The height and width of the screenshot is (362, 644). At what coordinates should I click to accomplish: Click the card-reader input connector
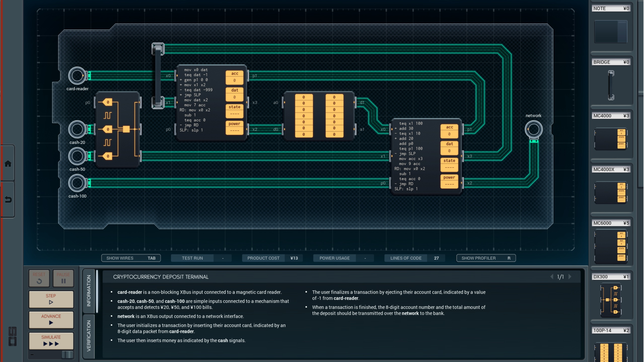pos(77,75)
